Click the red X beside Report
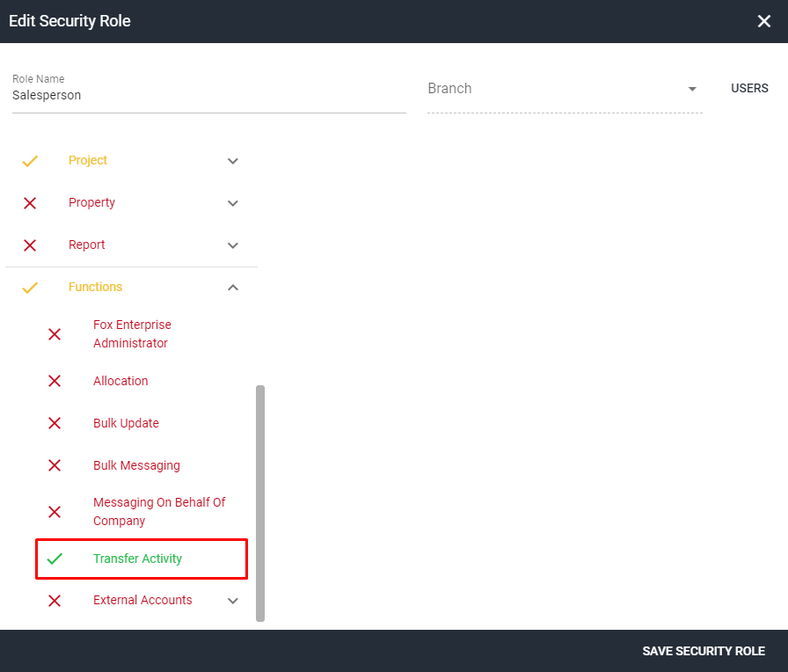The image size is (788, 672). 29,245
